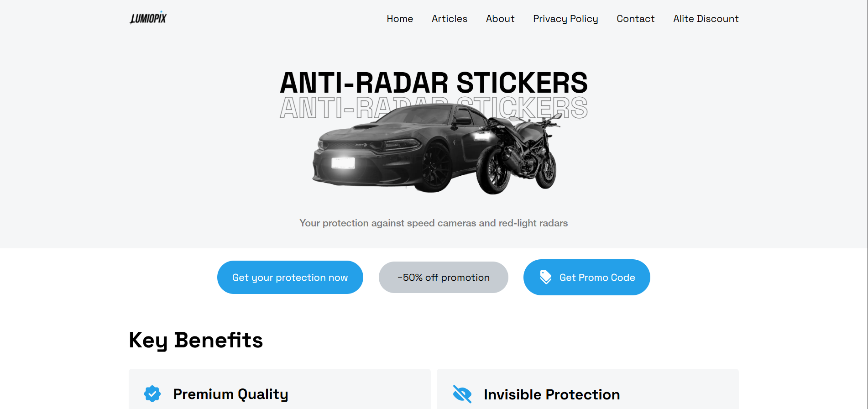The height and width of the screenshot is (409, 868).
Task: Click the motorcycle in the hero image
Action: coord(518,154)
